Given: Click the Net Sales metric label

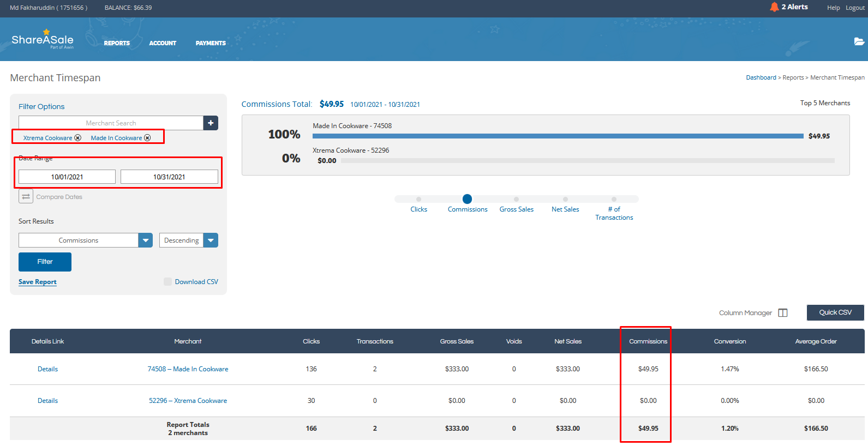Looking at the screenshot, I should 565,209.
